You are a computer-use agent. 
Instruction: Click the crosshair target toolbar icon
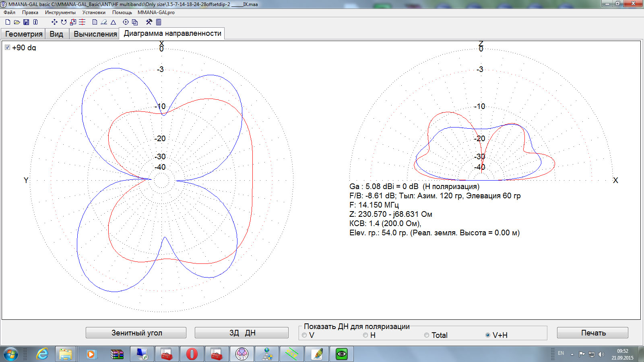126,22
